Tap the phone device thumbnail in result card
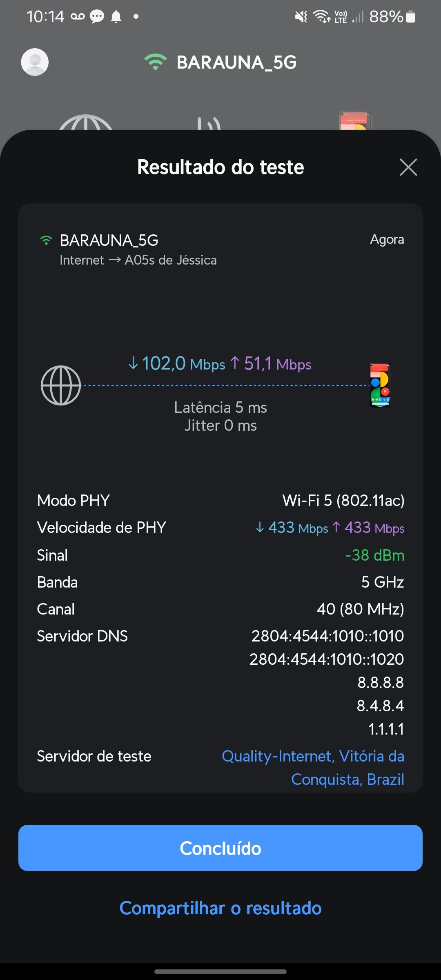The height and width of the screenshot is (980, 441). coord(380,385)
